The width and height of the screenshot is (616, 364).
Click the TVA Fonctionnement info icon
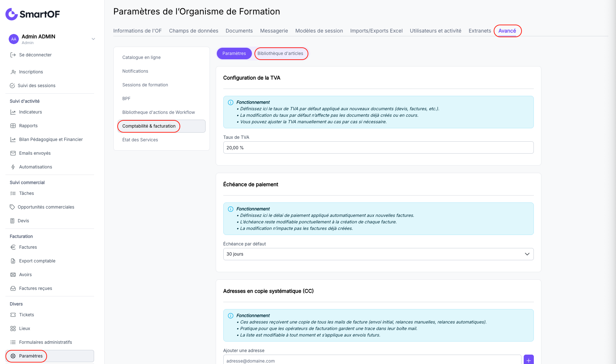[x=231, y=102]
